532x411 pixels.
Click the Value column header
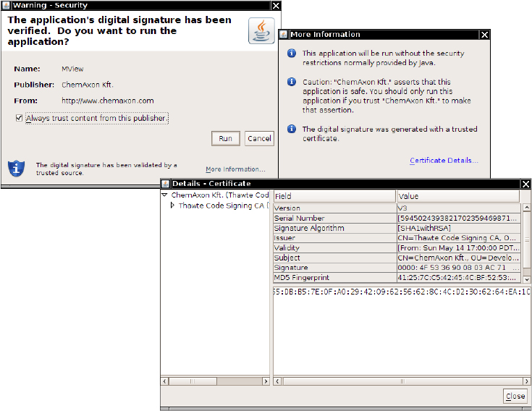coord(457,196)
